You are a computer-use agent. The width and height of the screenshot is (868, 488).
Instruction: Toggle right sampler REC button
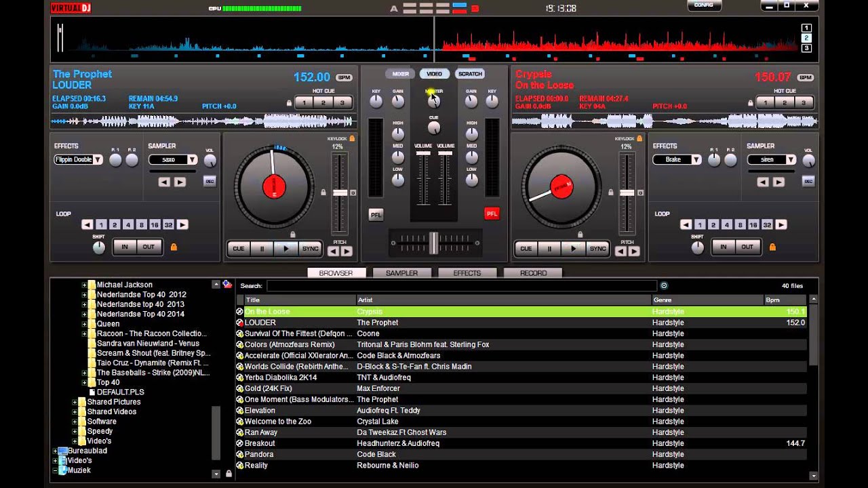point(808,181)
